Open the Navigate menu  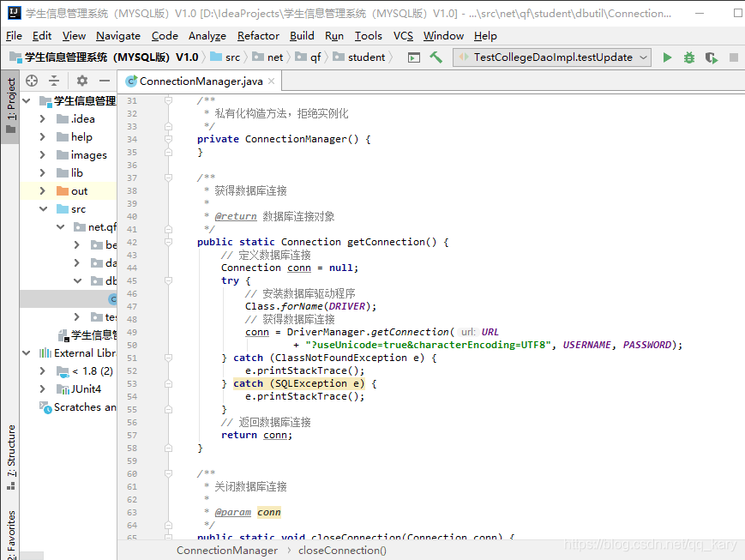click(118, 36)
